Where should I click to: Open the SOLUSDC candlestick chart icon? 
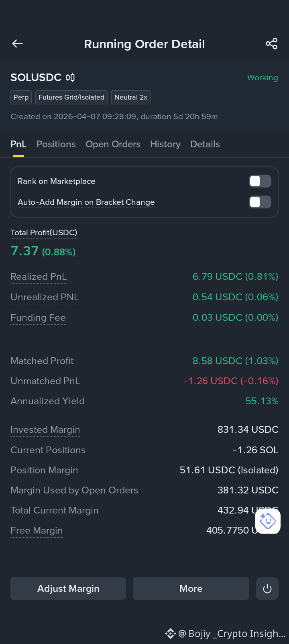(70, 77)
